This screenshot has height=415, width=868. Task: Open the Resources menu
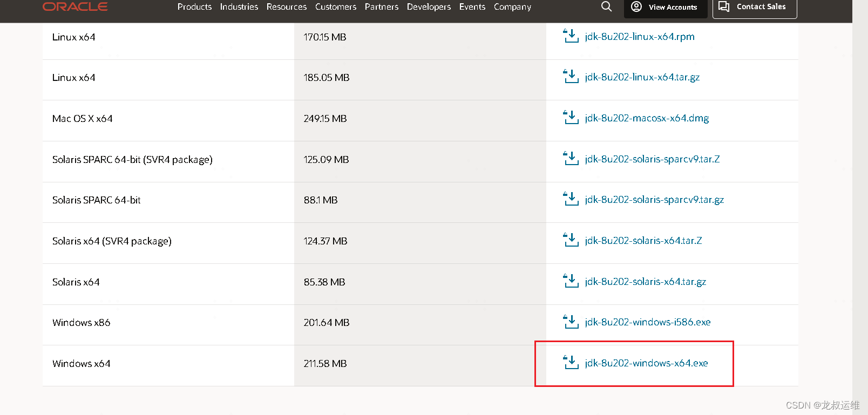(x=287, y=6)
